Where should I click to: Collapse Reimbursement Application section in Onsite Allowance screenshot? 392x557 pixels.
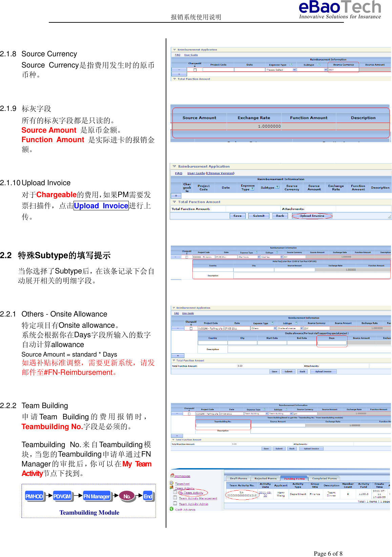click(x=174, y=308)
